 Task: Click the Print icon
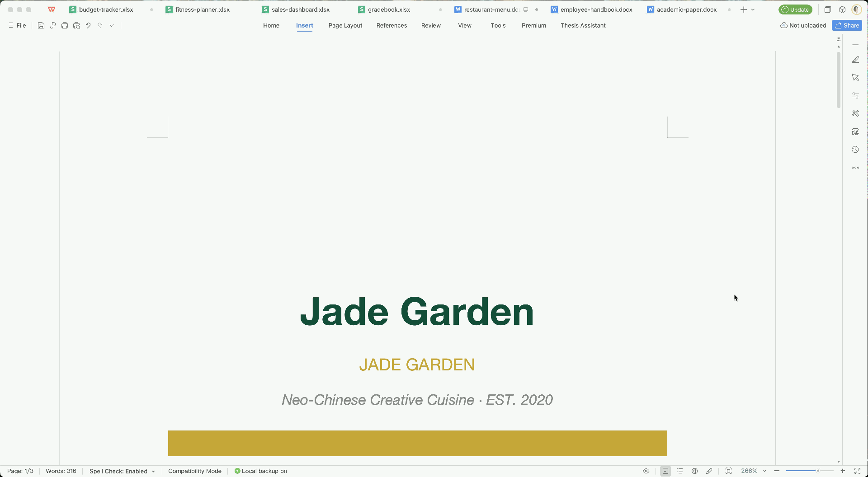click(65, 25)
